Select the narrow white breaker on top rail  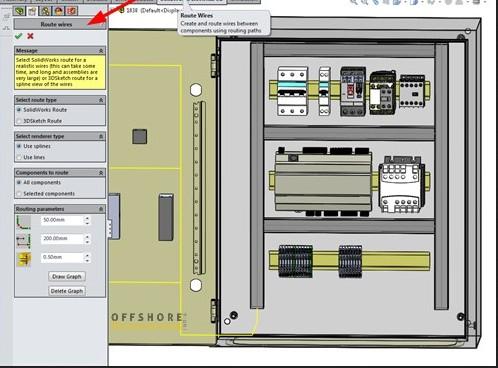point(325,91)
